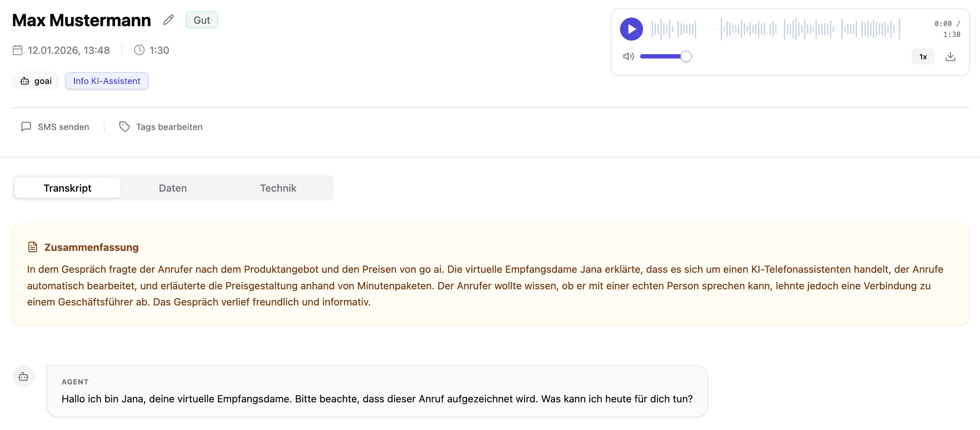Viewport: 980px width, 430px height.
Task: Change playback speed 1x button
Action: tap(923, 57)
